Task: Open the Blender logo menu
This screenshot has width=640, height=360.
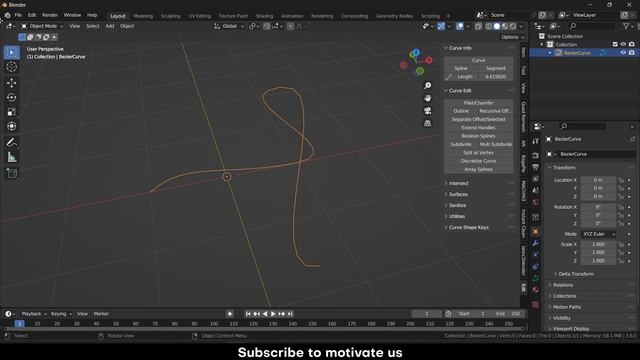Action: (x=7, y=16)
